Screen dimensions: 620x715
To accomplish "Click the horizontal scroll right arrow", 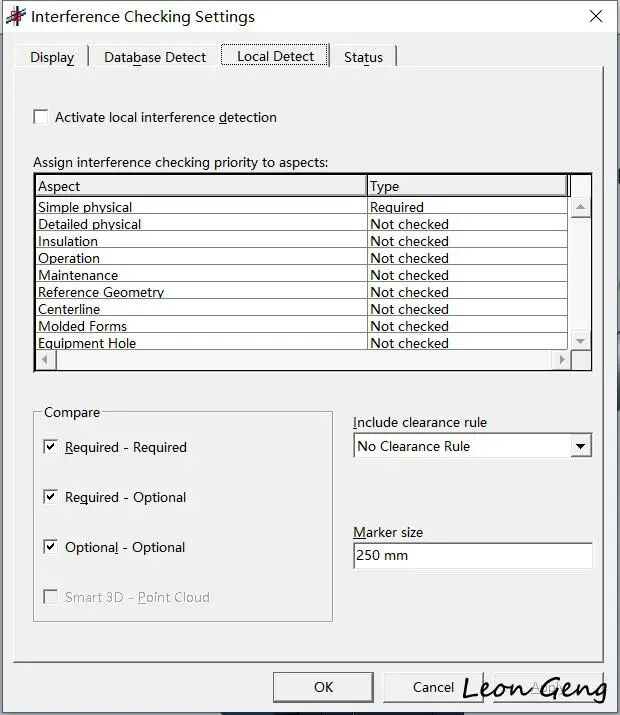I will click(561, 360).
